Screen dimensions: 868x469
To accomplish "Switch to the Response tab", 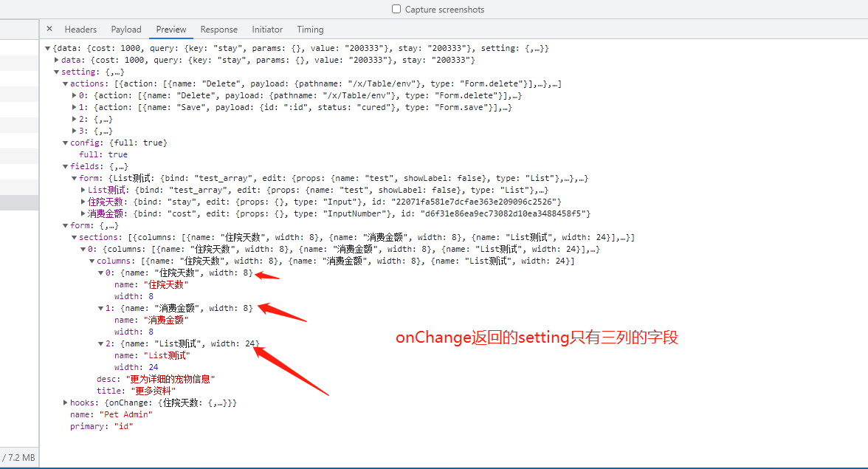I will 218,29.
